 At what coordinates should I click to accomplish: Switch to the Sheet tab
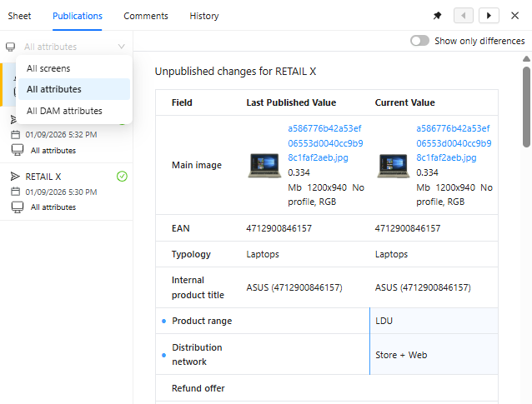[x=20, y=16]
